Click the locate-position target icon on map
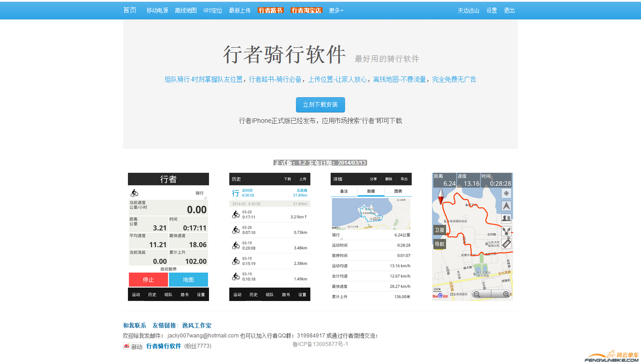641x364 pixels. tap(506, 193)
